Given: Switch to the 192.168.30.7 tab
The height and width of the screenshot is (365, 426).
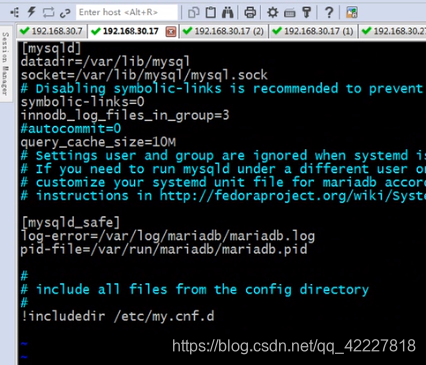Looking at the screenshot, I should pos(51,31).
